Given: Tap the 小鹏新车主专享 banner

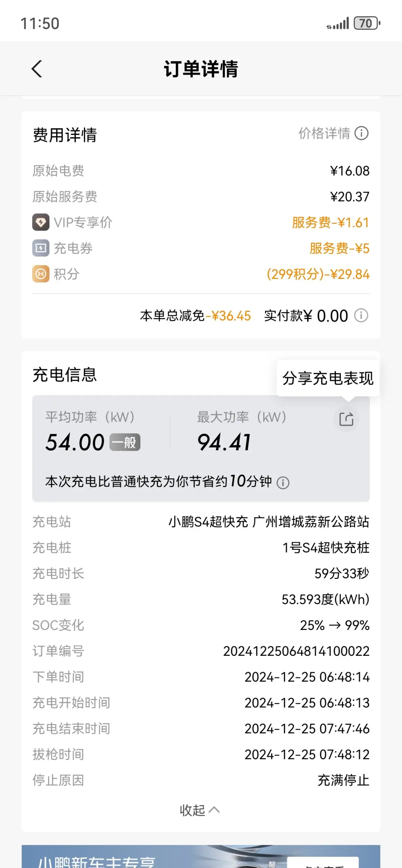Looking at the screenshot, I should coord(201,856).
